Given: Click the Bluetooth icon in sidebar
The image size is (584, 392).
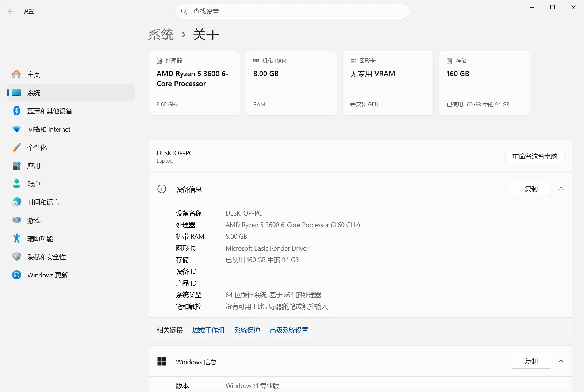Looking at the screenshot, I should tap(16, 111).
